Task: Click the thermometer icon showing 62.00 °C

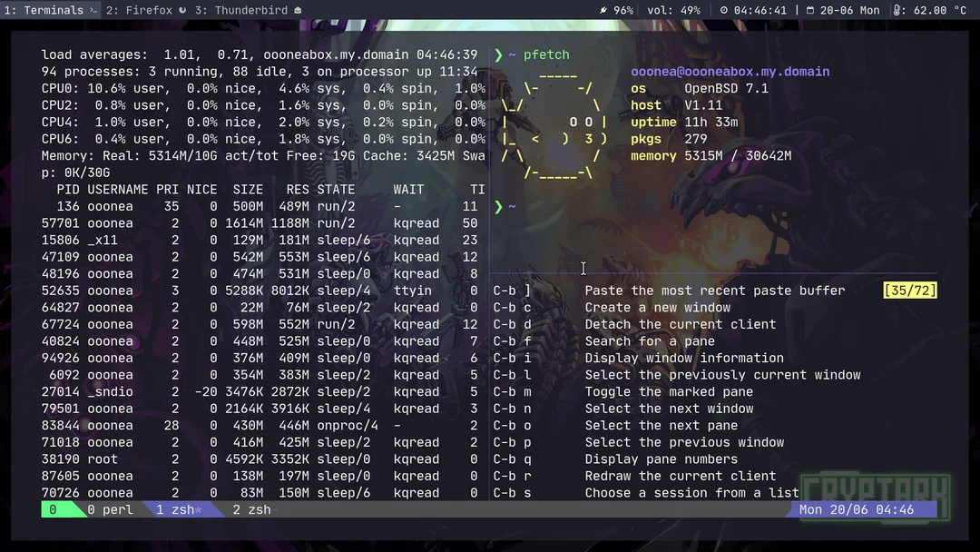Action: 898,10
